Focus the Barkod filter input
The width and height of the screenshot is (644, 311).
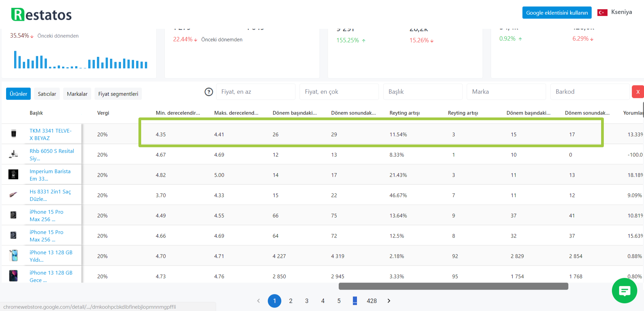point(590,92)
